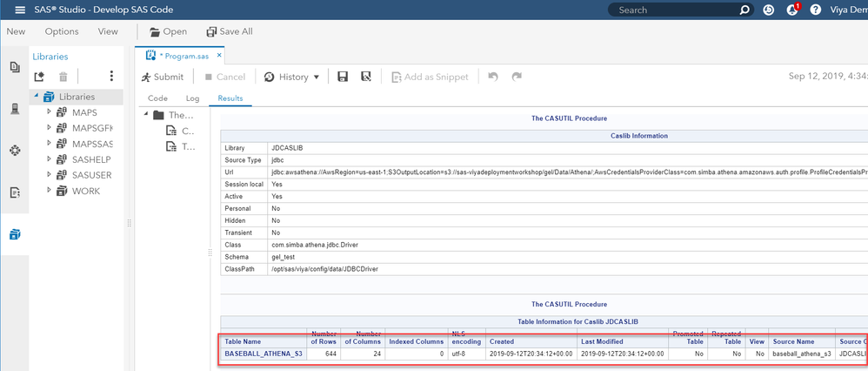Select the Results tab
Viewport: 868px width, 371px height.
point(230,98)
